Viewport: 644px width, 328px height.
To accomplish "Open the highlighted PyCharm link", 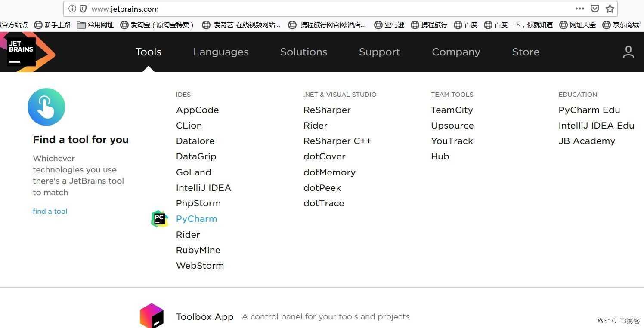I will pos(196,219).
